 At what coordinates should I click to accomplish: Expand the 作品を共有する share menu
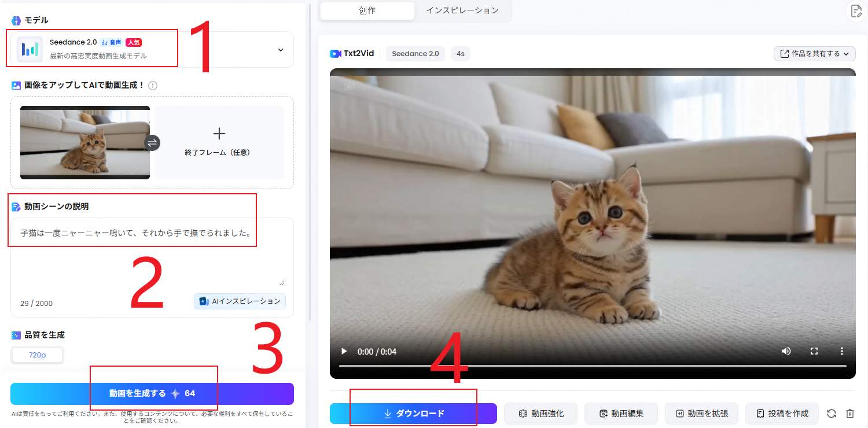point(814,53)
